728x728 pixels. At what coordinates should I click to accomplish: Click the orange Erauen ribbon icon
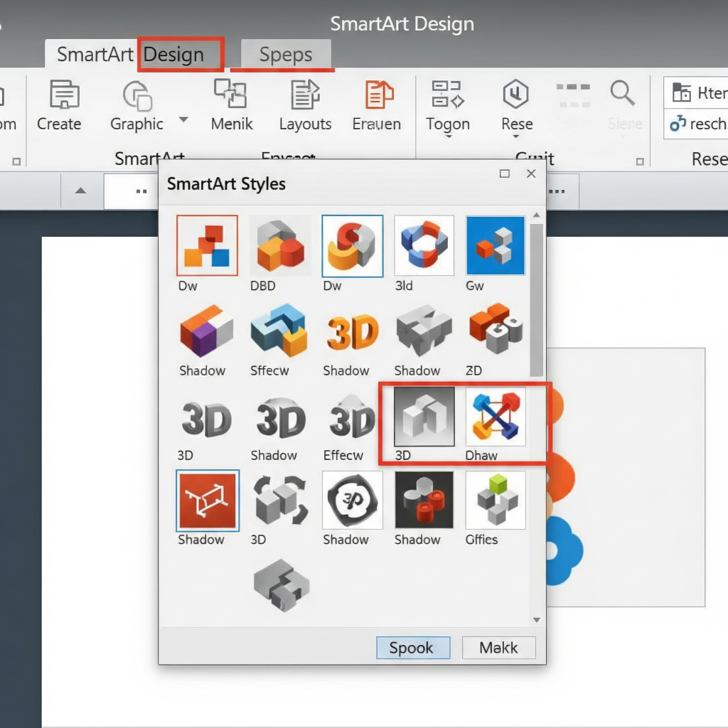click(x=378, y=95)
